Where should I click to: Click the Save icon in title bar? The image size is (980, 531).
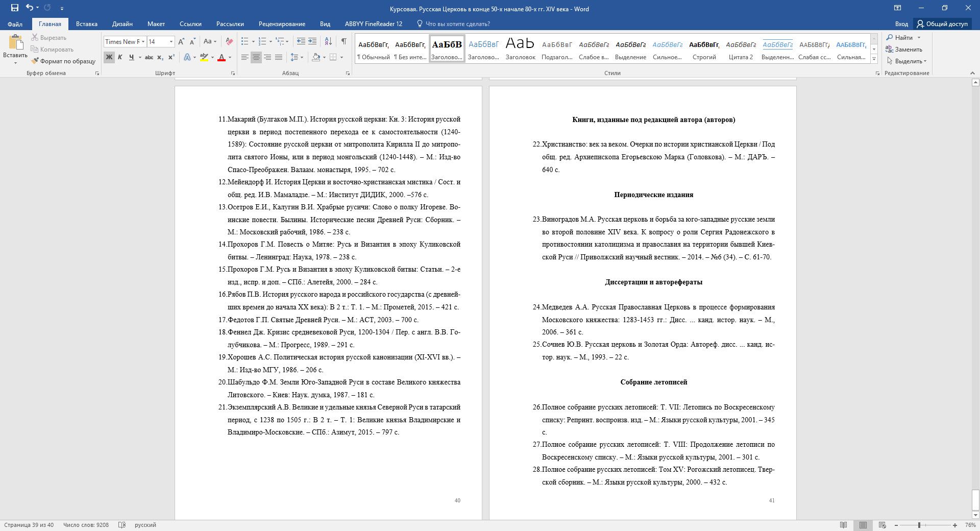tap(14, 8)
